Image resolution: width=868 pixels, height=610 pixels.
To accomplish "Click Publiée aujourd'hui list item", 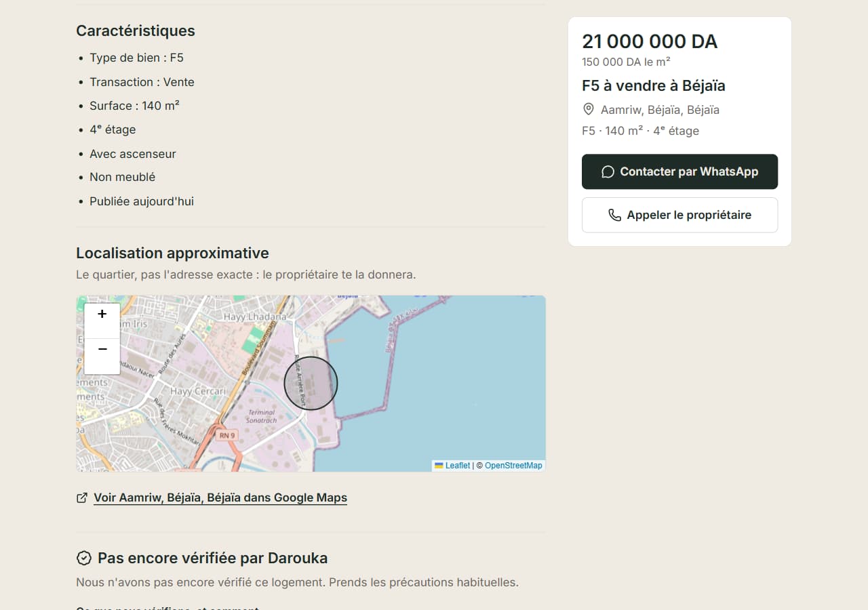I will pyautogui.click(x=142, y=201).
